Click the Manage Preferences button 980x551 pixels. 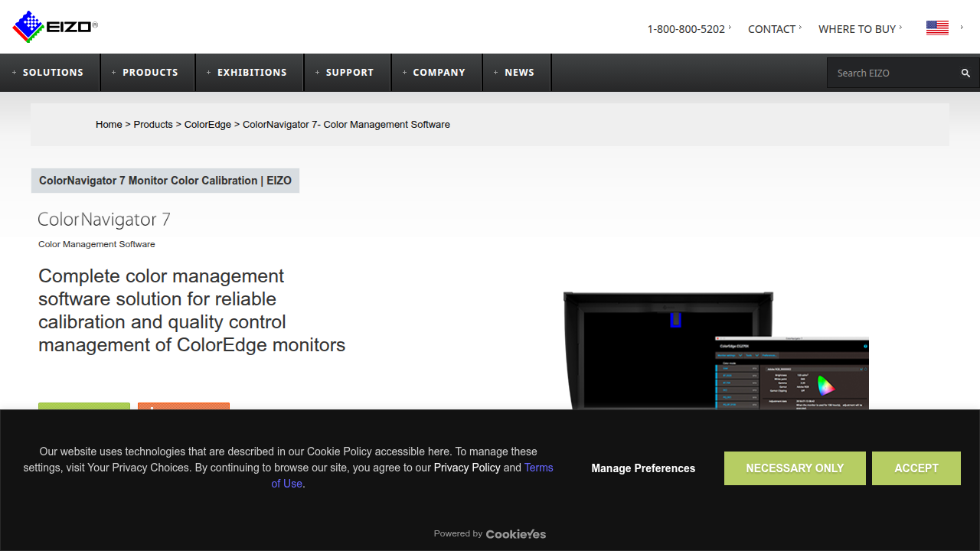(643, 468)
